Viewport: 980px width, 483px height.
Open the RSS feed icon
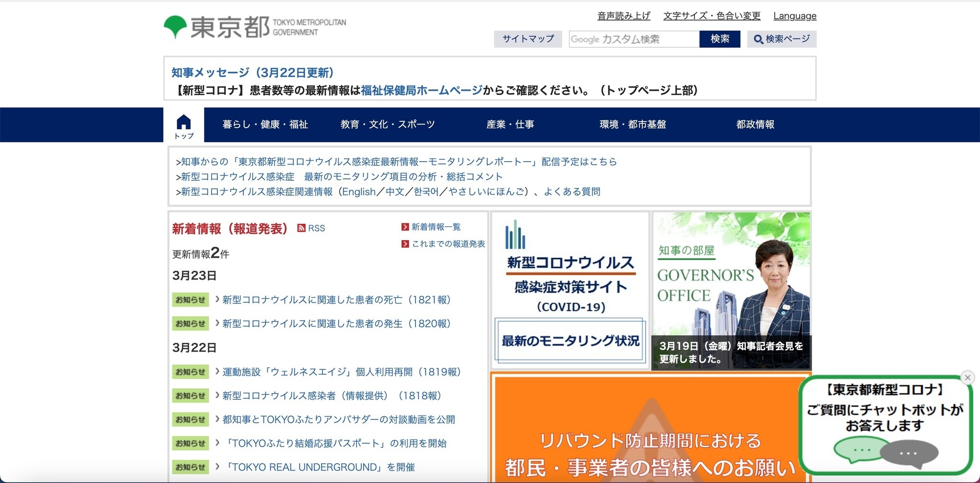point(301,228)
